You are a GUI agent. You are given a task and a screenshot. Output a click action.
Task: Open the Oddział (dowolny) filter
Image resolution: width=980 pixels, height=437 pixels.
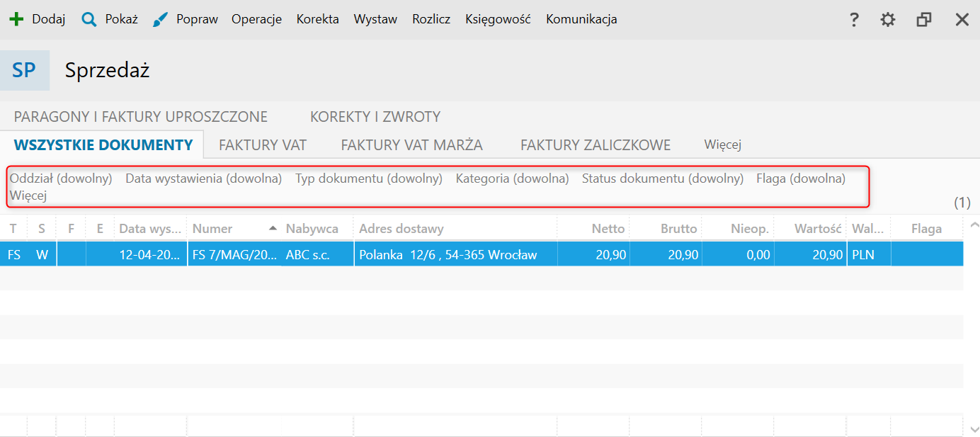[x=61, y=178]
